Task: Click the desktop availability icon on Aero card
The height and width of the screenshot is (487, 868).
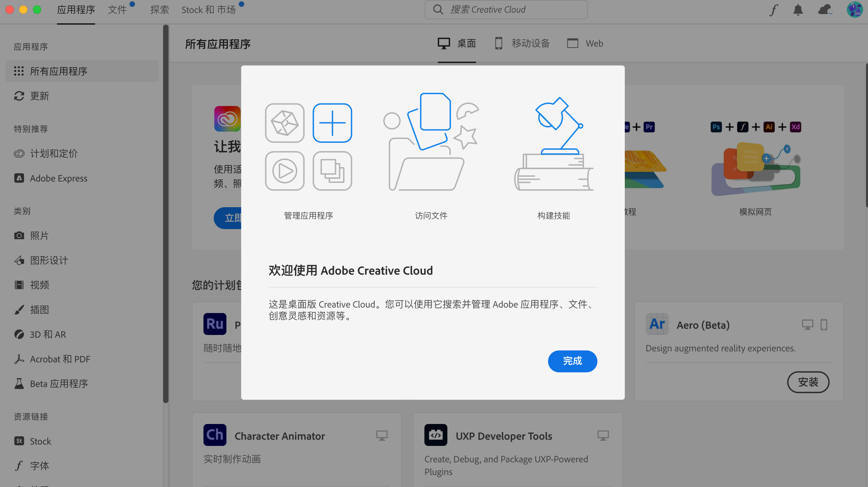Action: [807, 324]
